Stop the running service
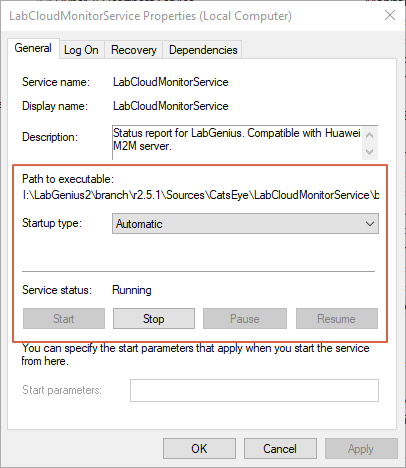The height and width of the screenshot is (468, 406). [x=154, y=319]
